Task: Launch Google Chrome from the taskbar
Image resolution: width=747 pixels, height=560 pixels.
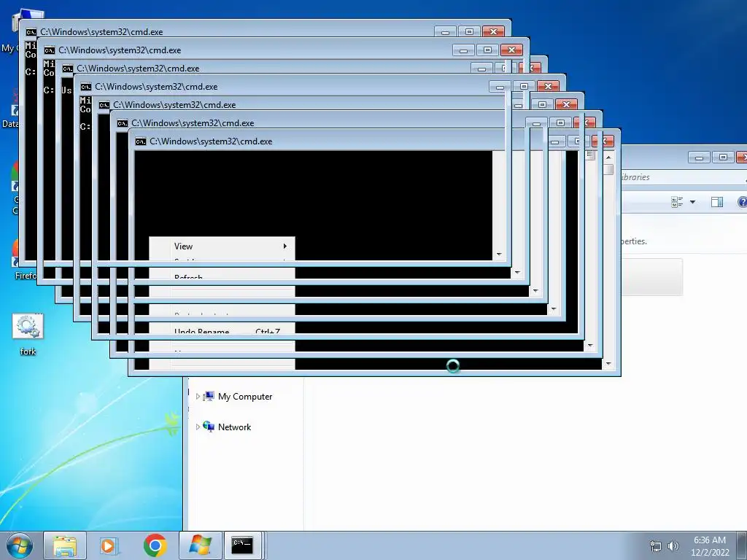Action: pyautogui.click(x=155, y=545)
